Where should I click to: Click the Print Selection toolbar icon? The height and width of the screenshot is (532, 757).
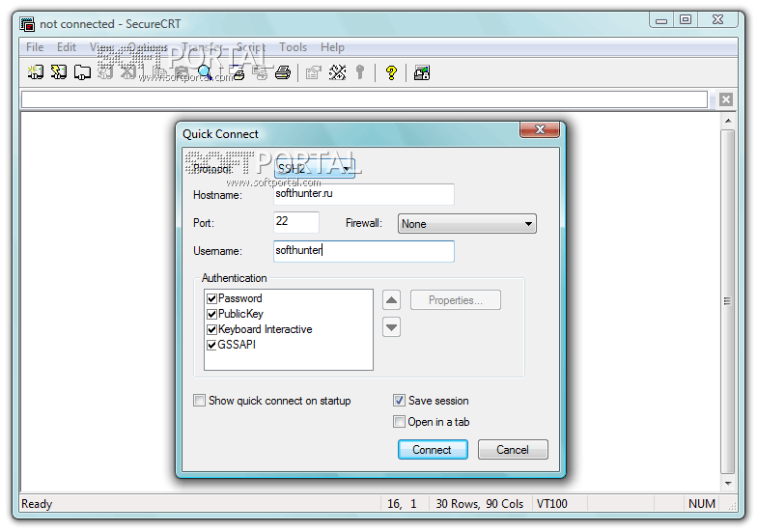pos(261,72)
